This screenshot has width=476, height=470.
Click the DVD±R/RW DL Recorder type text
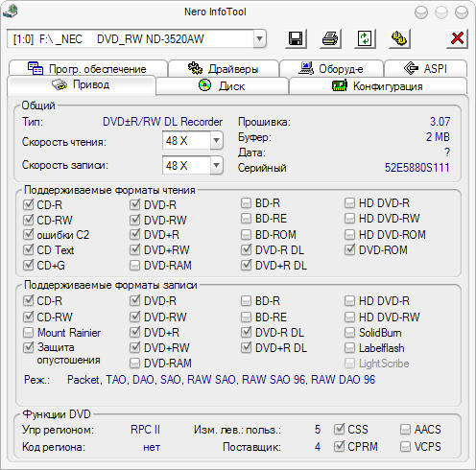(x=162, y=122)
